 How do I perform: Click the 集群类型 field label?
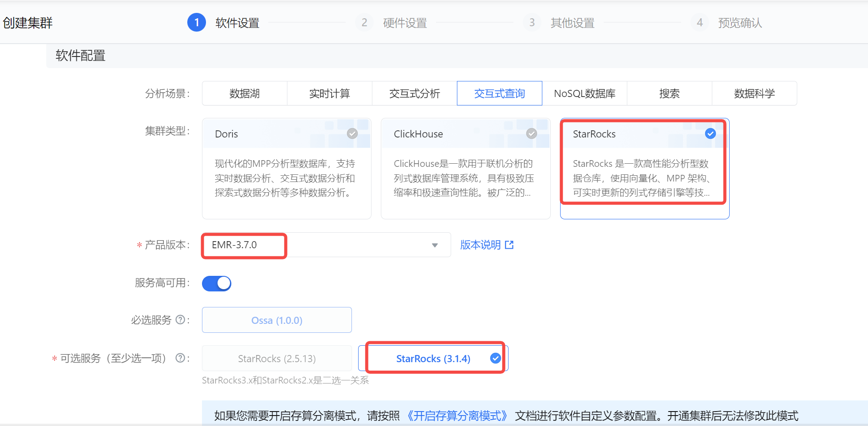point(168,131)
